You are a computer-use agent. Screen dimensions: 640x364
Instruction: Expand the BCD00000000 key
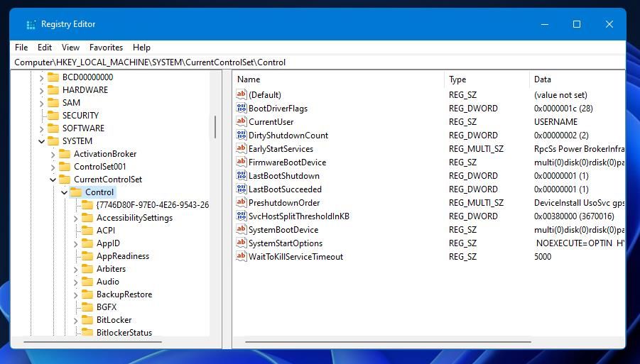(41, 77)
